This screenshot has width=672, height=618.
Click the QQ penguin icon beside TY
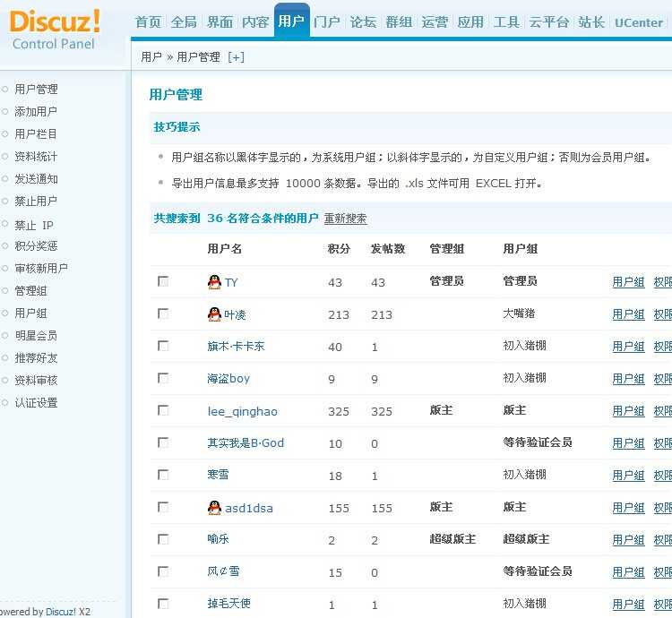click(x=214, y=282)
